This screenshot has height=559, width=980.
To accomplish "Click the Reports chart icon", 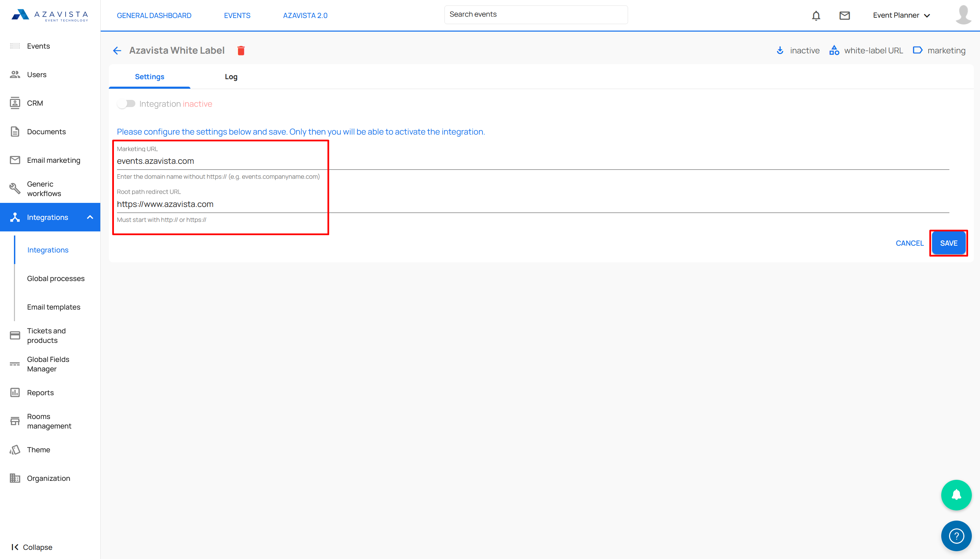I will [x=15, y=392].
